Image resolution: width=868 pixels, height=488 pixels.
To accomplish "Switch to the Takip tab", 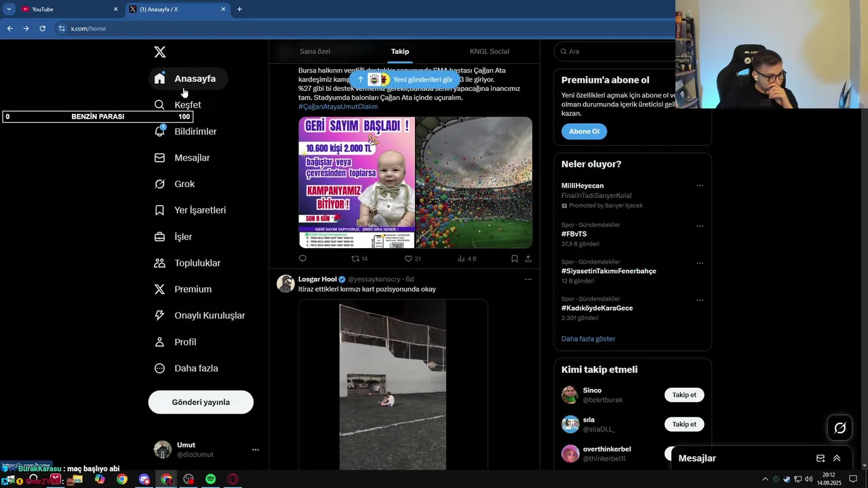I will [400, 52].
